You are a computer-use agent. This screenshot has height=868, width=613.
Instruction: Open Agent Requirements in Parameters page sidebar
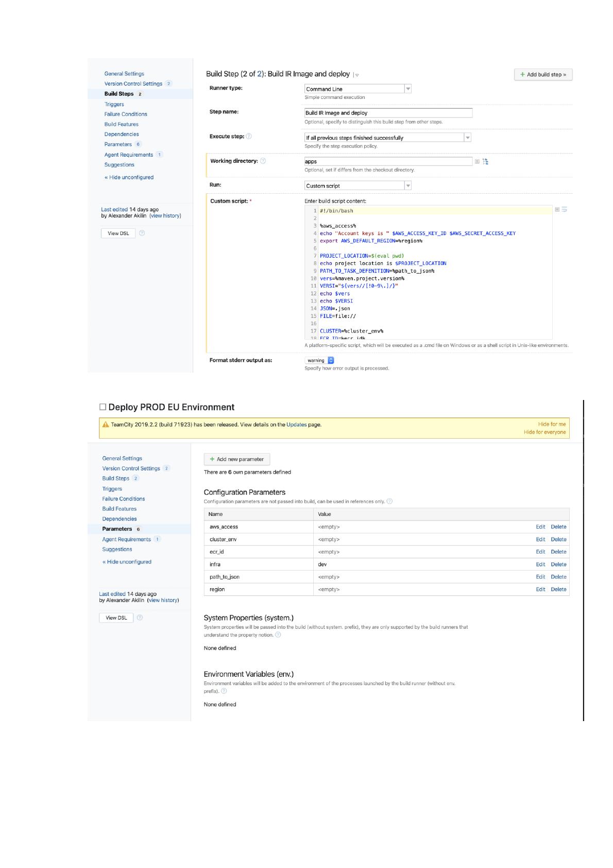(x=127, y=539)
